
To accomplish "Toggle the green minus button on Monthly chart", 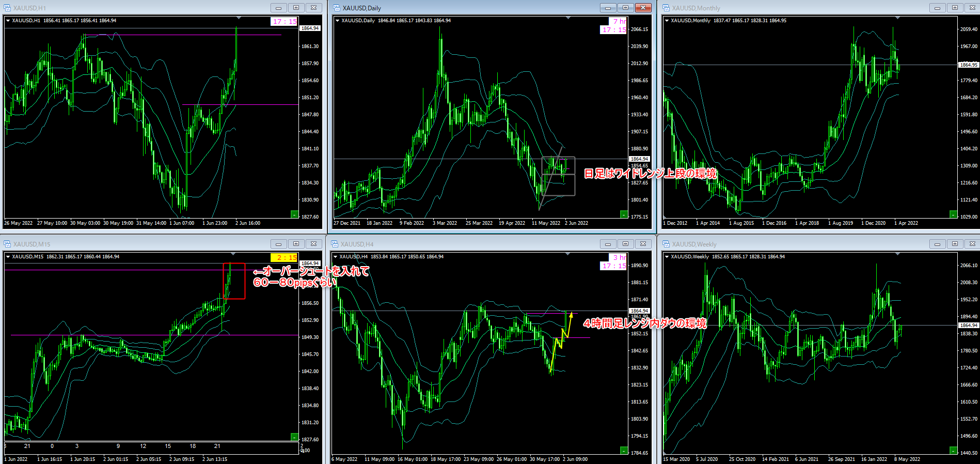I will tap(953, 214).
